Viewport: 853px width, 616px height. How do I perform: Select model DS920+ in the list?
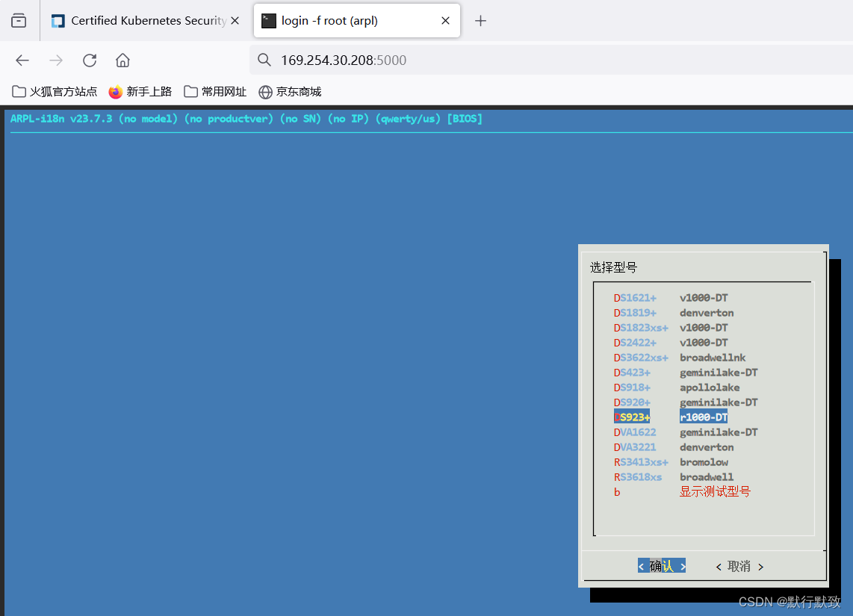point(686,402)
